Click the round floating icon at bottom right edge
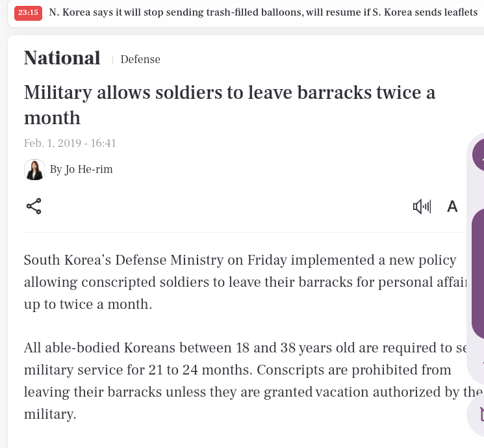The image size is (484, 448). tap(477, 414)
